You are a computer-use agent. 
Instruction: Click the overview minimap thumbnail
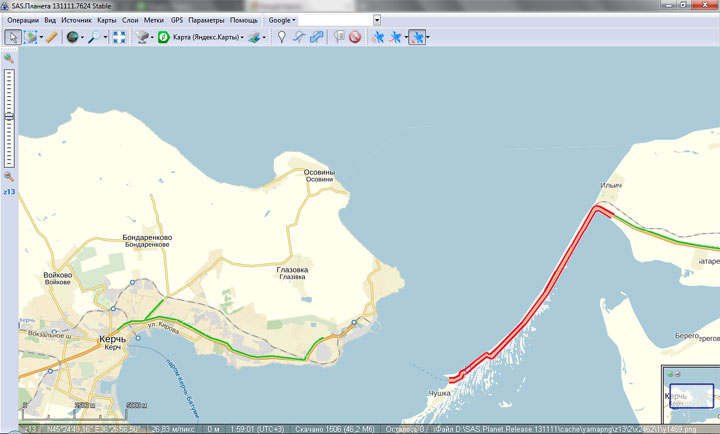coord(692,396)
